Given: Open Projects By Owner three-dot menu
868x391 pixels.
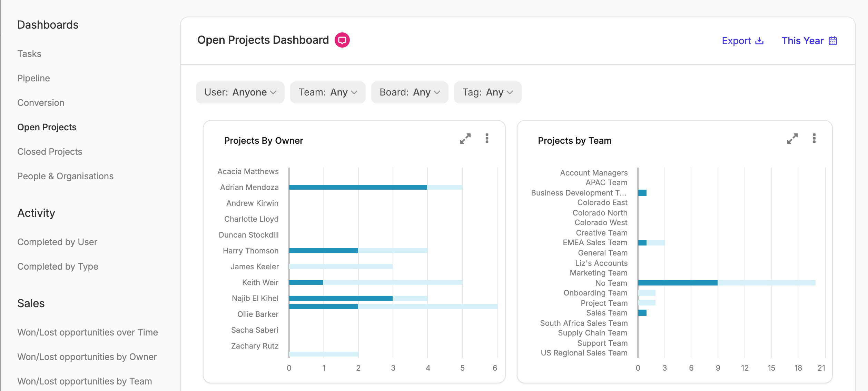Looking at the screenshot, I should pyautogui.click(x=487, y=138).
